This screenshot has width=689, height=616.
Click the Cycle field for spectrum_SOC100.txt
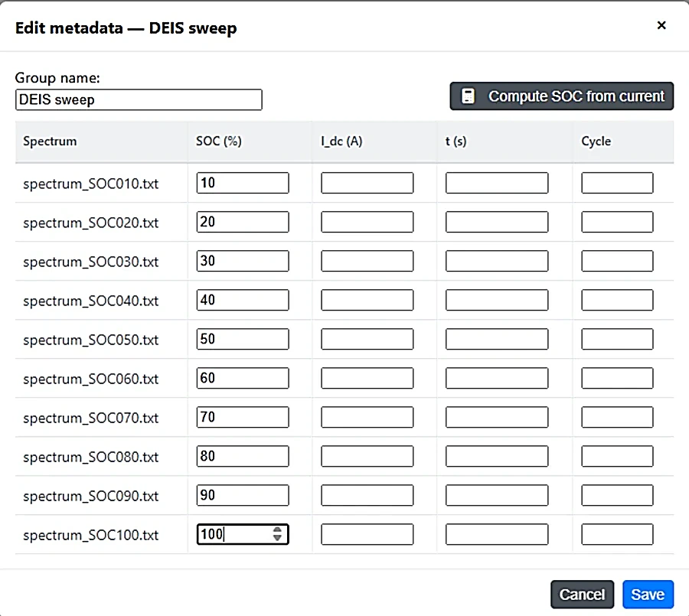tap(617, 534)
